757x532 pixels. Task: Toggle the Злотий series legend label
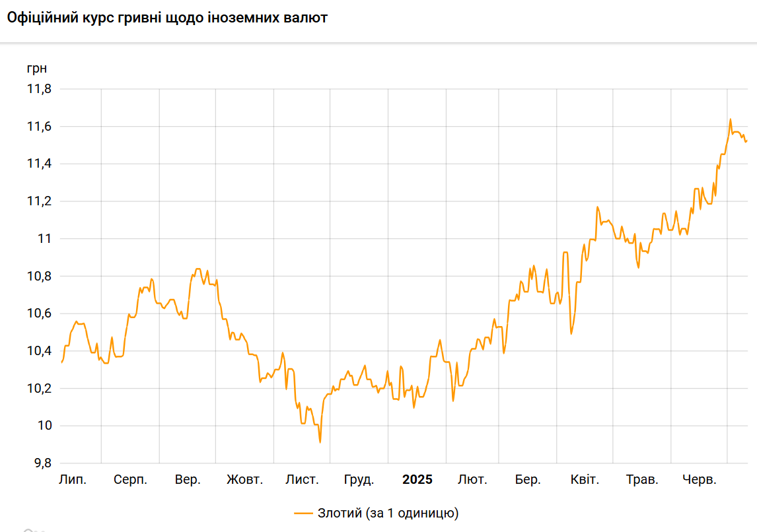pos(388,513)
